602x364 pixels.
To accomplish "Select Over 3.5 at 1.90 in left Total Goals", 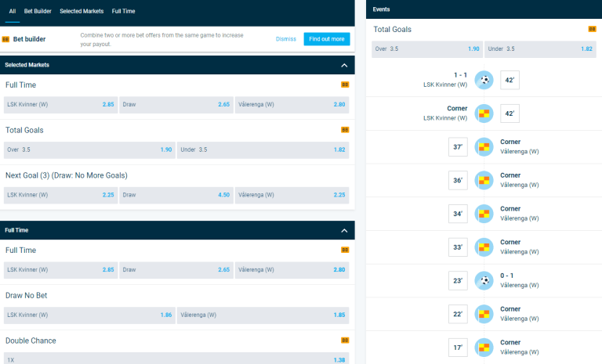I will pyautogui.click(x=89, y=150).
